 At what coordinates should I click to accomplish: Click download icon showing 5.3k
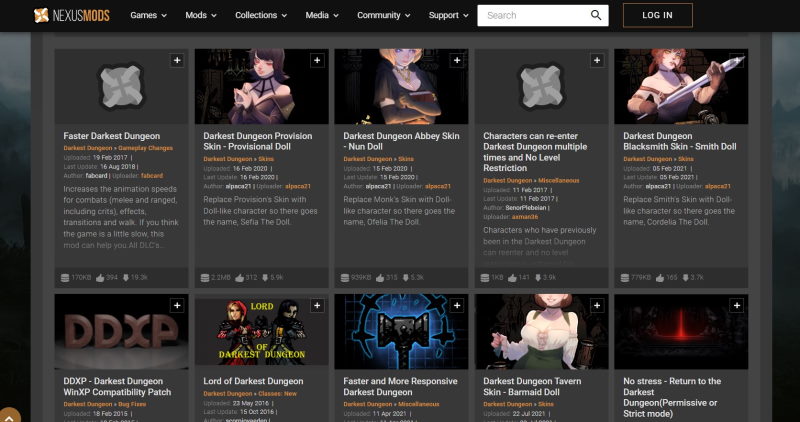pos(406,278)
